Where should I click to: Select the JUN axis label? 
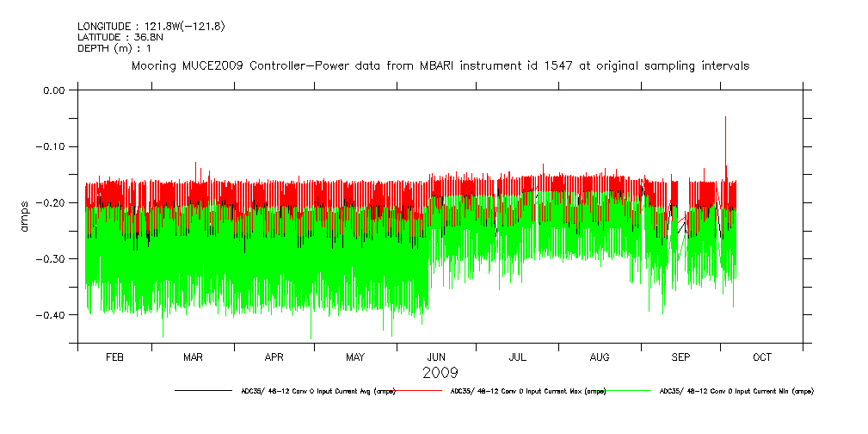(x=437, y=356)
